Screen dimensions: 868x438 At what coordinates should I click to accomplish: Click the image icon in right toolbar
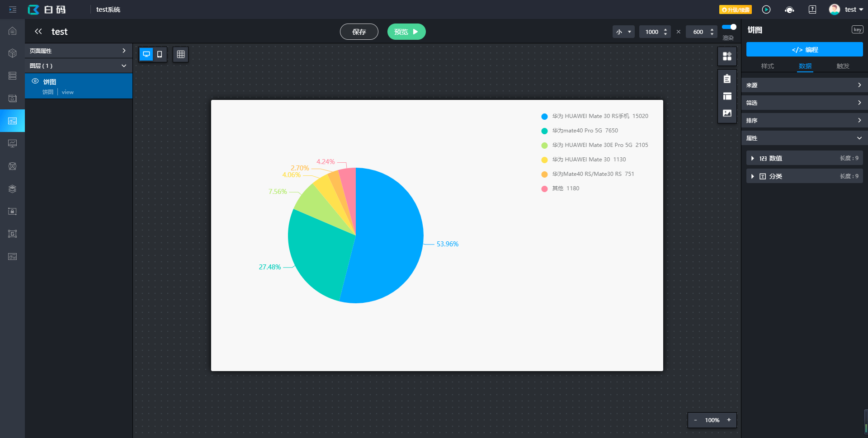[x=727, y=113]
